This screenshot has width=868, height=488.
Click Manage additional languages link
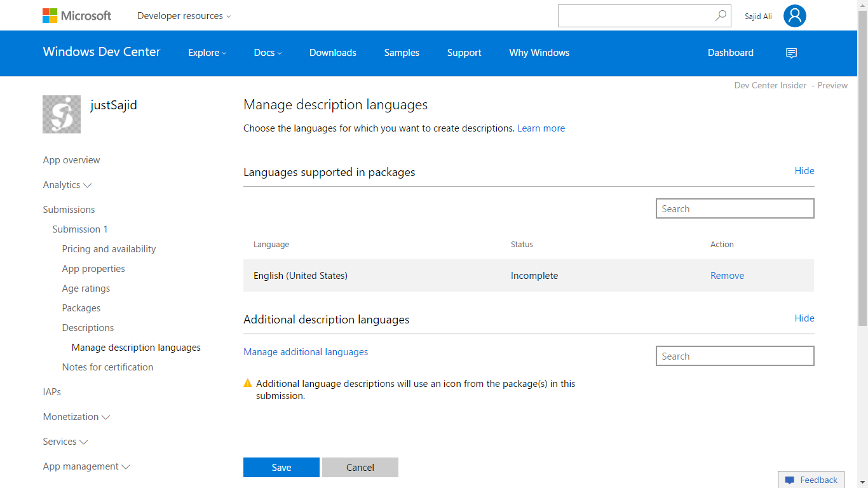click(x=306, y=352)
